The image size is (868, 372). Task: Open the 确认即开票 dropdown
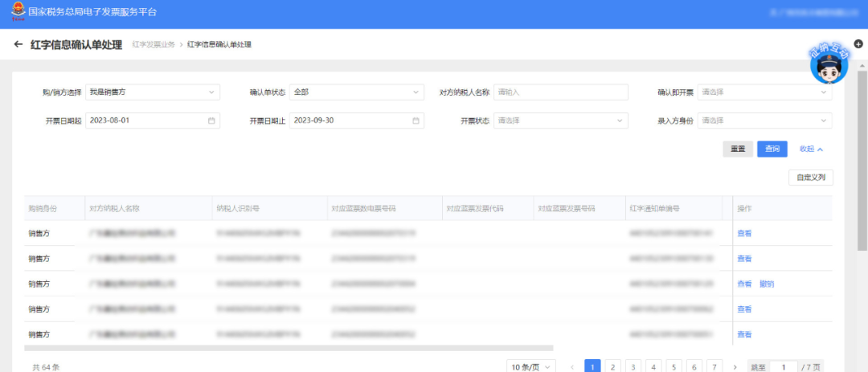[764, 92]
